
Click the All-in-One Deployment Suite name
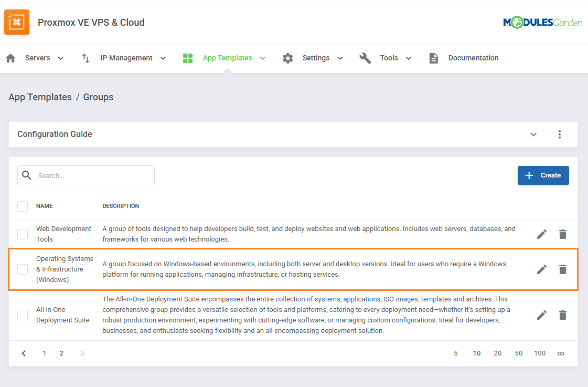[x=62, y=315]
